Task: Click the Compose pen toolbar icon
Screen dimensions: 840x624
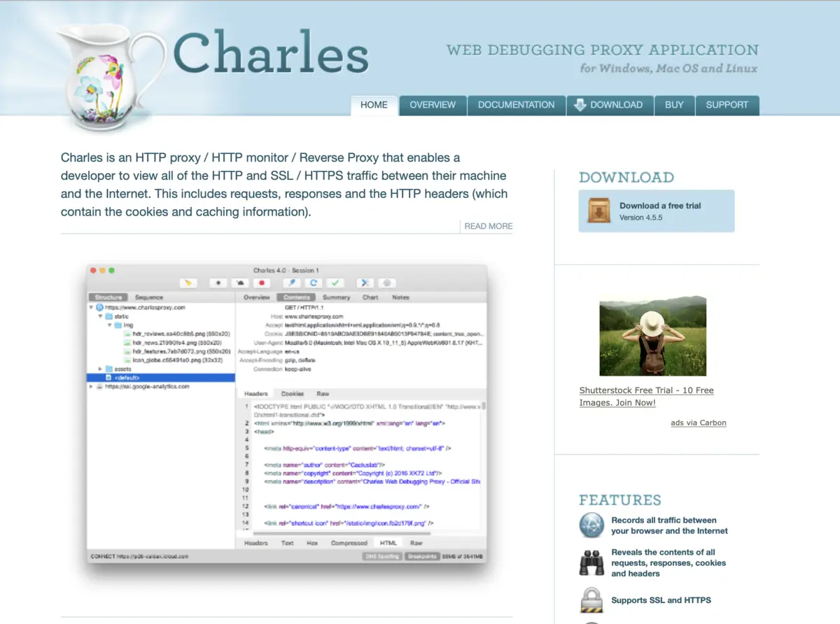Action: click(293, 283)
